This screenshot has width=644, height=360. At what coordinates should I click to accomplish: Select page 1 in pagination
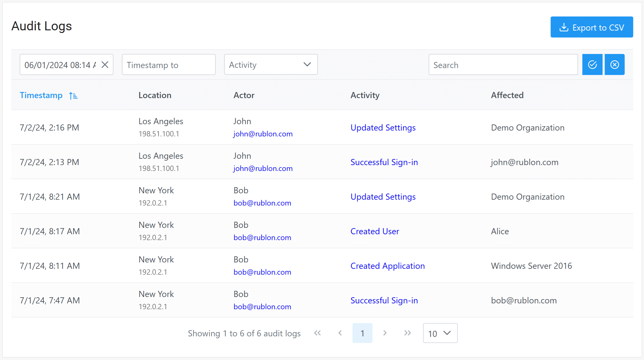(362, 333)
